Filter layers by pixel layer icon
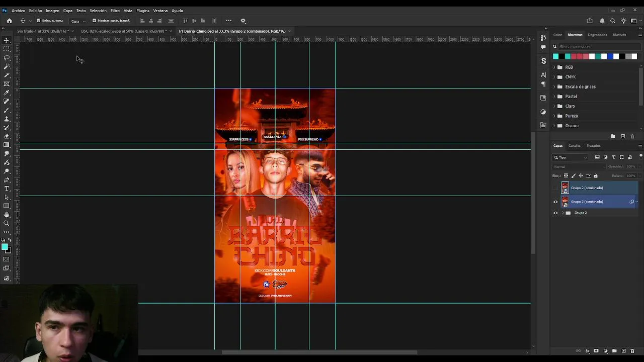This screenshot has width=644, height=362. (x=597, y=157)
